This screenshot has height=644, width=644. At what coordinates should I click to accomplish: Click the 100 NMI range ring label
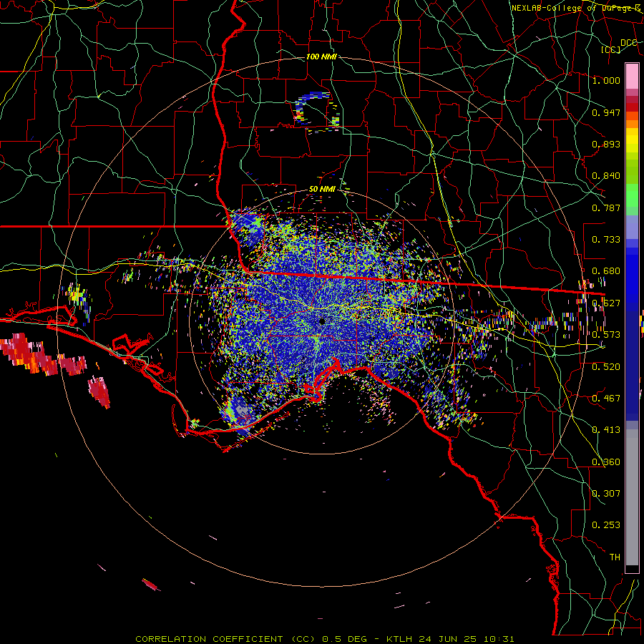[x=321, y=57]
